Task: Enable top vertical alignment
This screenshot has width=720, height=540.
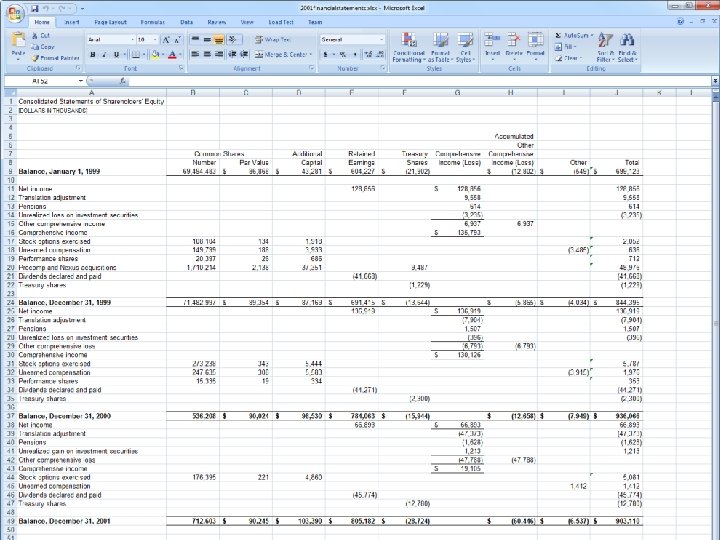Action: [x=195, y=40]
